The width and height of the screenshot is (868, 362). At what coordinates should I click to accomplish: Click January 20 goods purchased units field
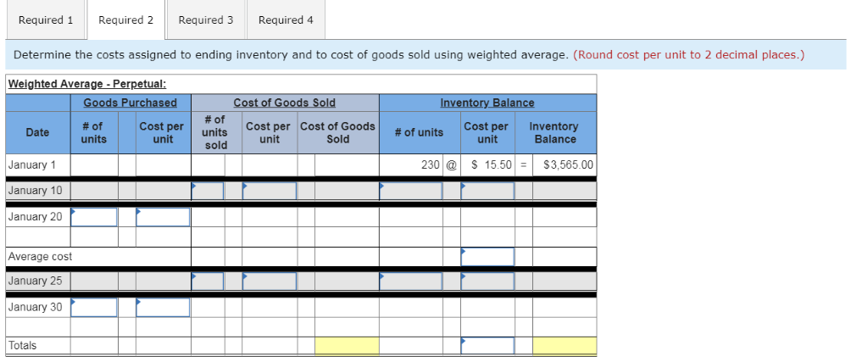click(94, 217)
